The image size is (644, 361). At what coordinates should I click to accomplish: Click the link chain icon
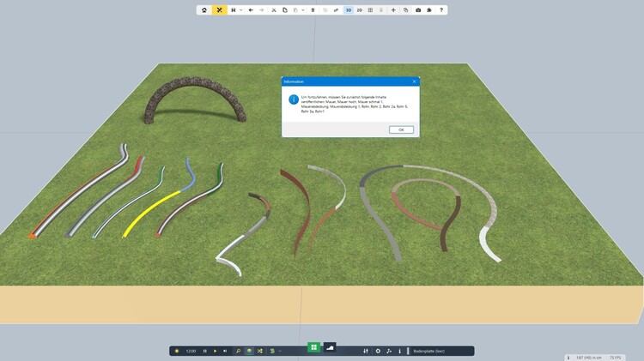337,9
